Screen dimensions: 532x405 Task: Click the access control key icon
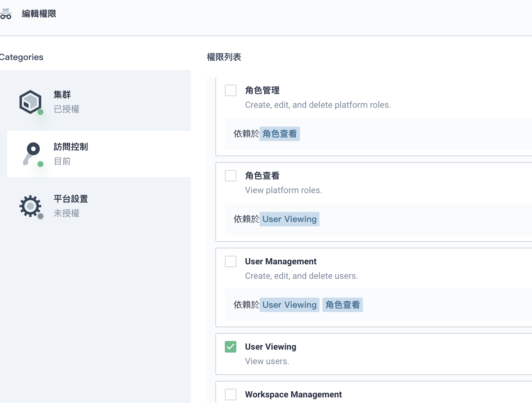[31, 153]
